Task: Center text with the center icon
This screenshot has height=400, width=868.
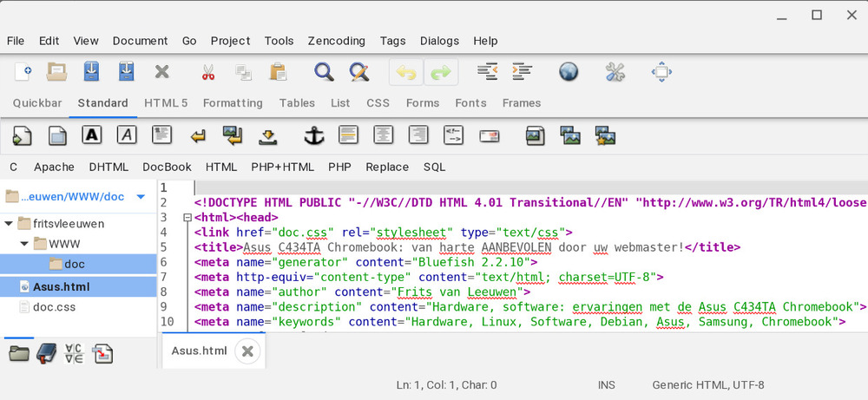Action: click(383, 134)
